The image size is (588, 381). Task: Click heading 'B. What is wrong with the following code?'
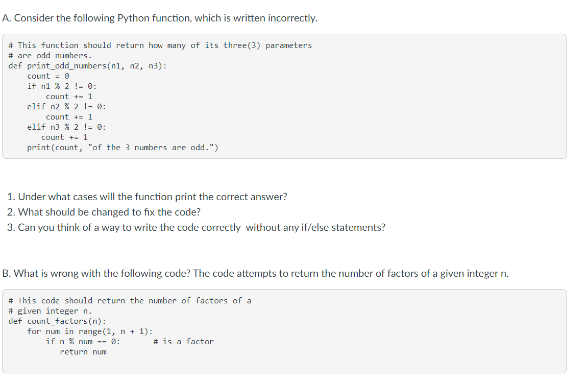[255, 273]
